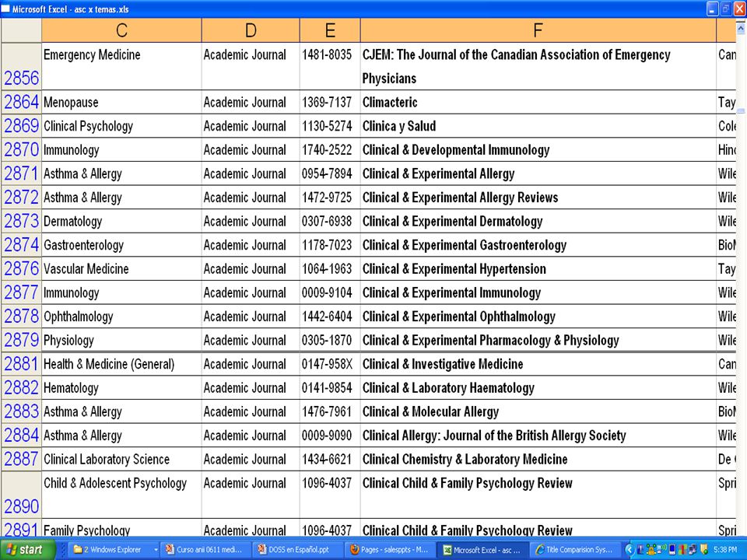The width and height of the screenshot is (747, 560).
Task: Select column D header
Action: pyautogui.click(x=251, y=30)
